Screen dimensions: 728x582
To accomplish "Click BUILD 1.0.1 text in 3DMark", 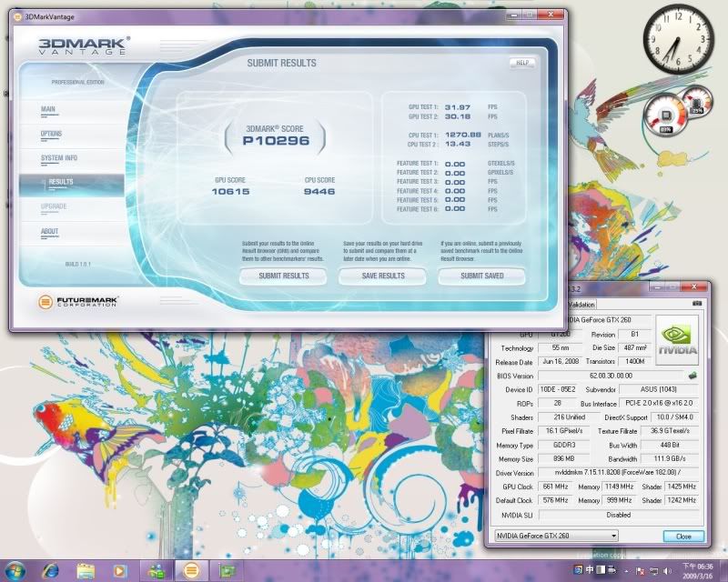I will 78,264.
